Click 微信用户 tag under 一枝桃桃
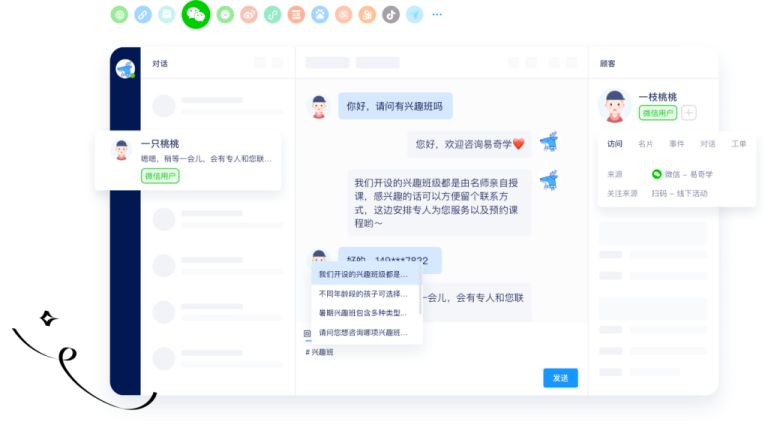768x428 pixels. tap(658, 113)
